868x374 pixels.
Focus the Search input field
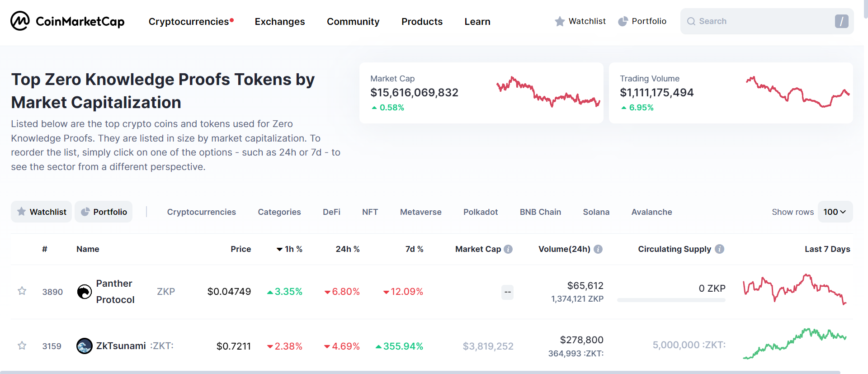pos(767,21)
